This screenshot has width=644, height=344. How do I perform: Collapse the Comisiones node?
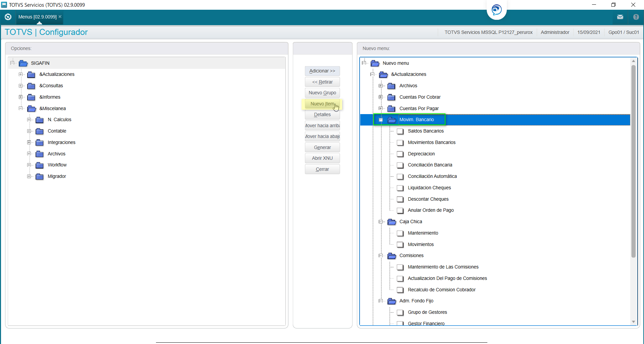[381, 255]
